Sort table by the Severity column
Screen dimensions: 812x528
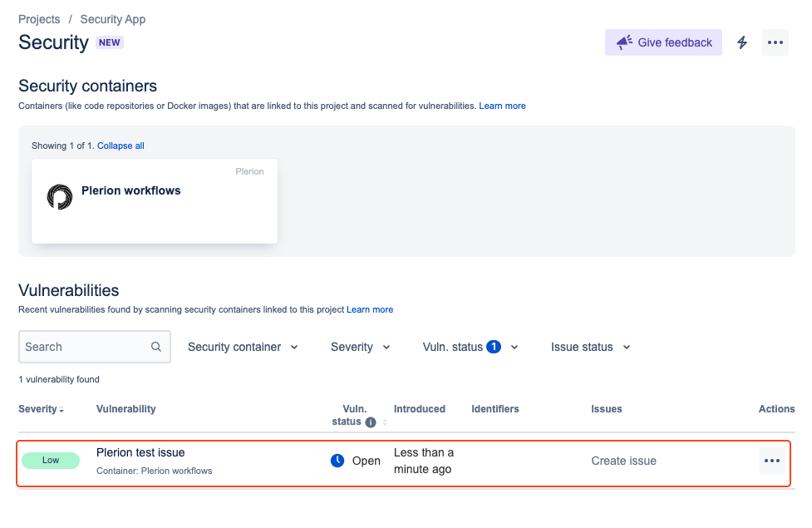(41, 409)
